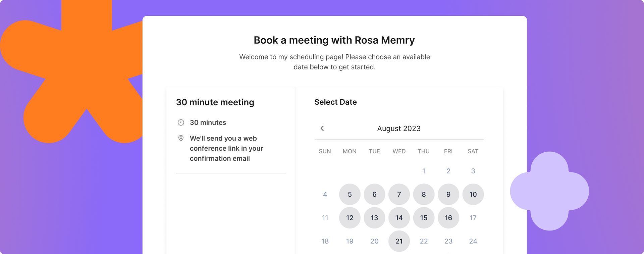Click the clock icon beside 30 minutes
Screen dimensions: 644x254
coord(181,122)
